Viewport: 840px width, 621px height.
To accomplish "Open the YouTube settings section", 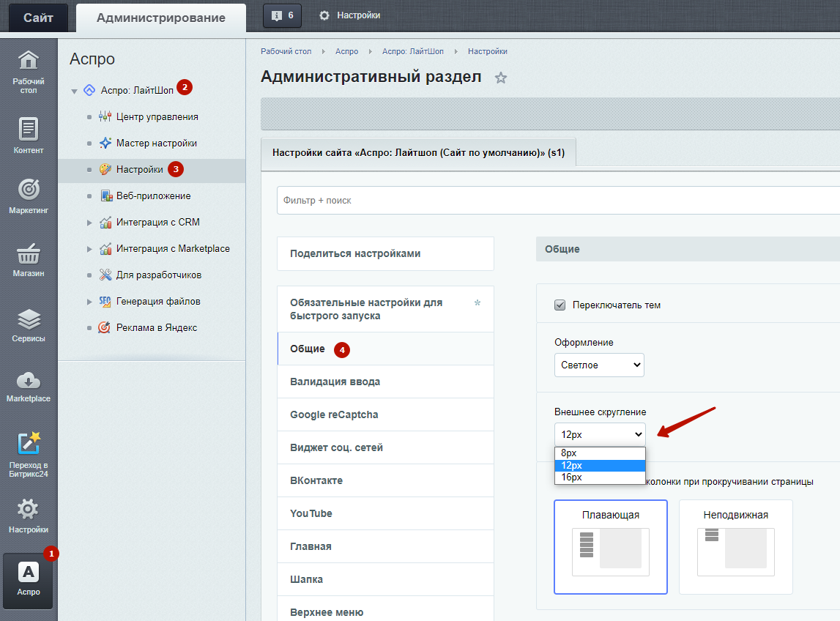I will pyautogui.click(x=386, y=513).
